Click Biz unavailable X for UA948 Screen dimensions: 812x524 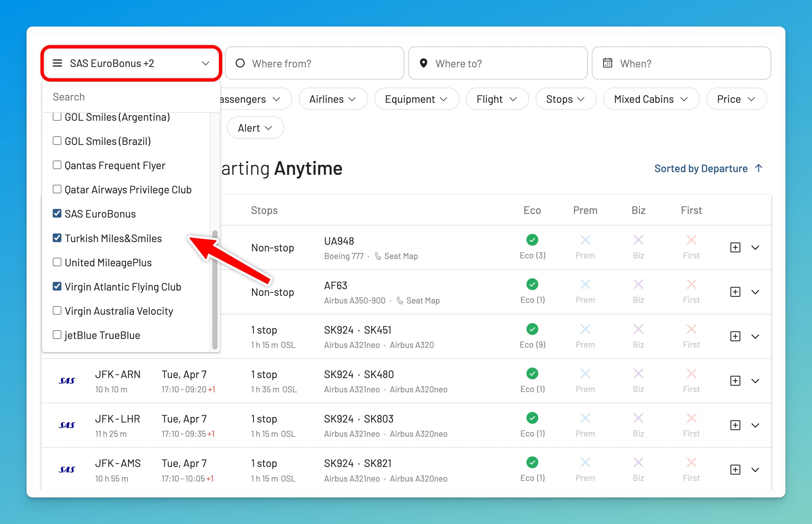point(638,240)
